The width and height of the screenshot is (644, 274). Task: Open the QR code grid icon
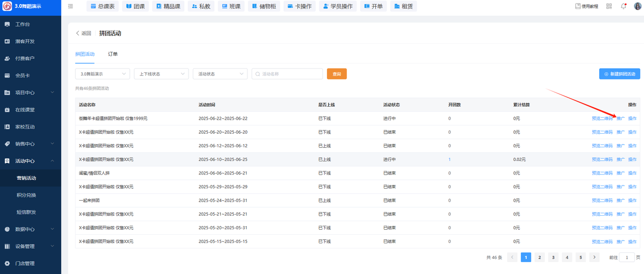point(609,7)
